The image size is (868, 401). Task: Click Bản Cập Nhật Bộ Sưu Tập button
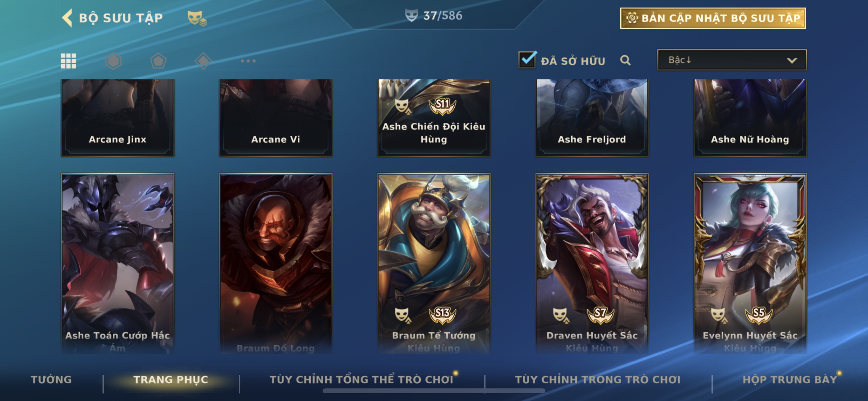point(713,18)
